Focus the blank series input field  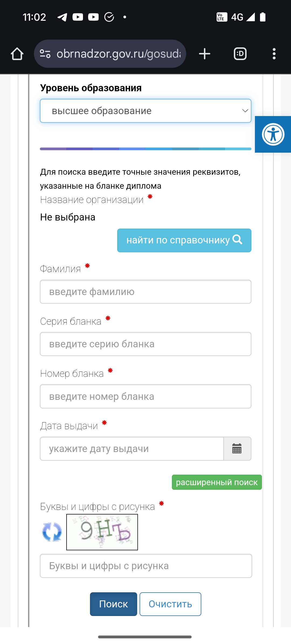(145, 344)
